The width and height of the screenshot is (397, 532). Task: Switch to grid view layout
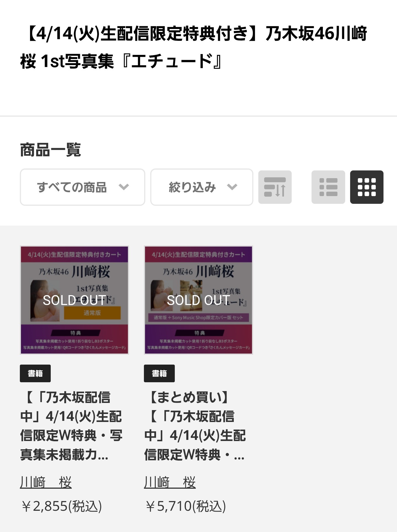(367, 187)
